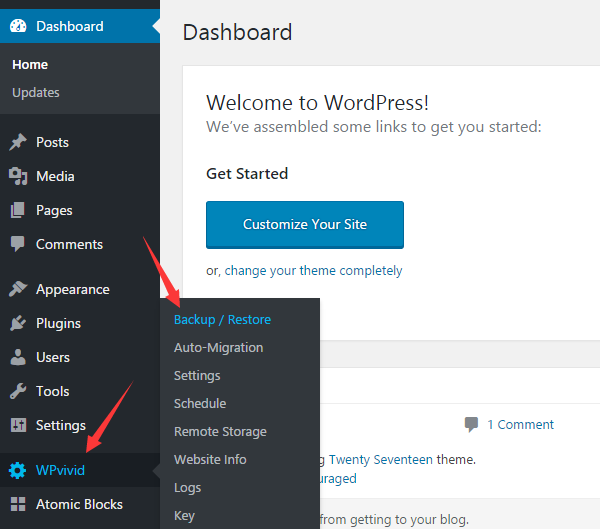Go to the Home submenu

click(x=30, y=65)
